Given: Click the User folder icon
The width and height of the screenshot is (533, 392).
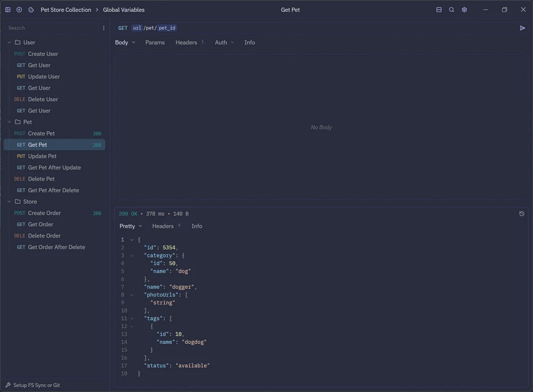Looking at the screenshot, I should (18, 43).
